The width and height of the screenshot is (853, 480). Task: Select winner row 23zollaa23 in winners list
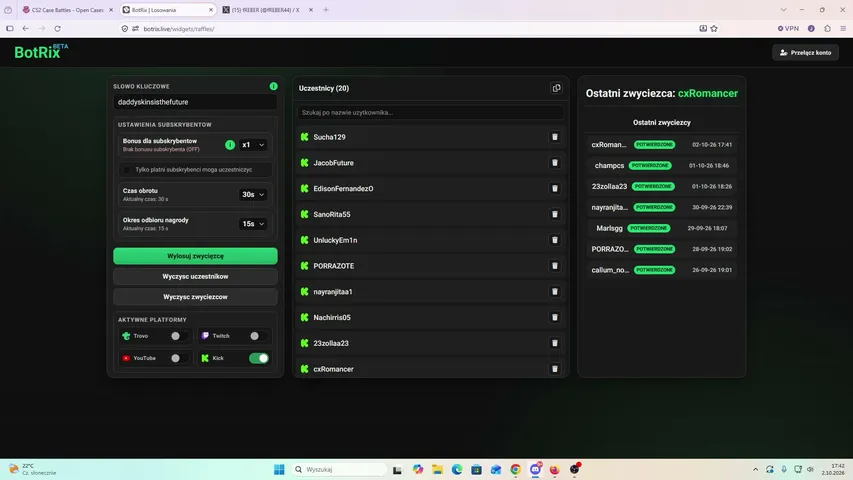662,186
